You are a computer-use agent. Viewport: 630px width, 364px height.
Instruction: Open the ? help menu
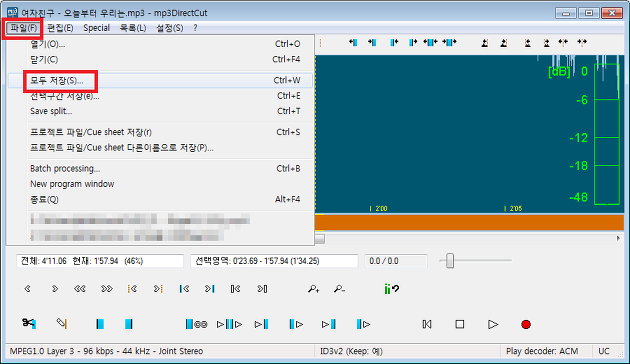point(195,28)
